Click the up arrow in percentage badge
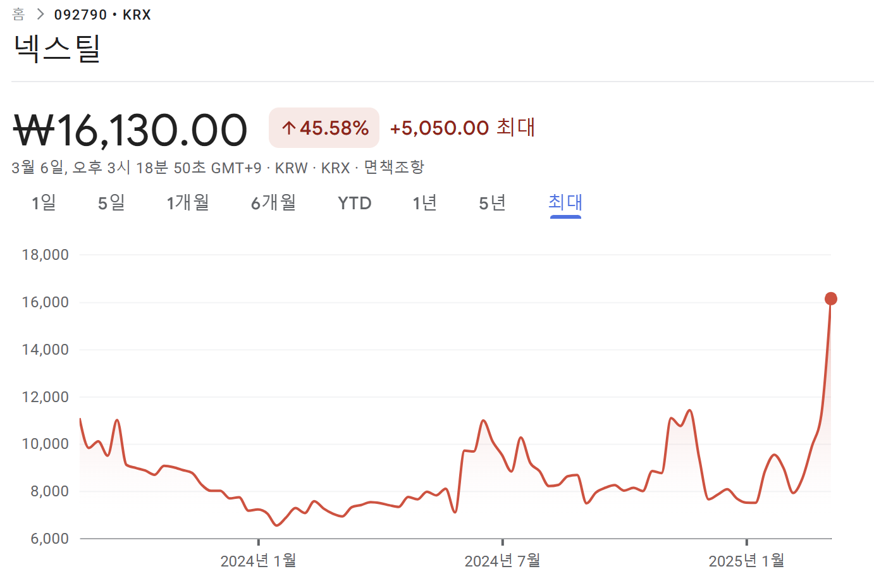This screenshot has height=588, width=874. pos(289,128)
